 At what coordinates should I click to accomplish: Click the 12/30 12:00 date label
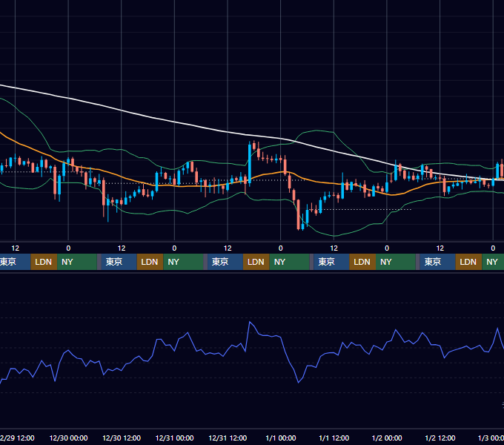pos(122,438)
